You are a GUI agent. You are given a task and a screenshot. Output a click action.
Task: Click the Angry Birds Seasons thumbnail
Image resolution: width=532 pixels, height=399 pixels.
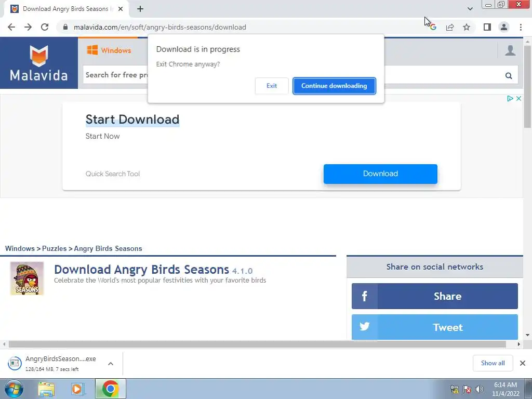[27, 278]
